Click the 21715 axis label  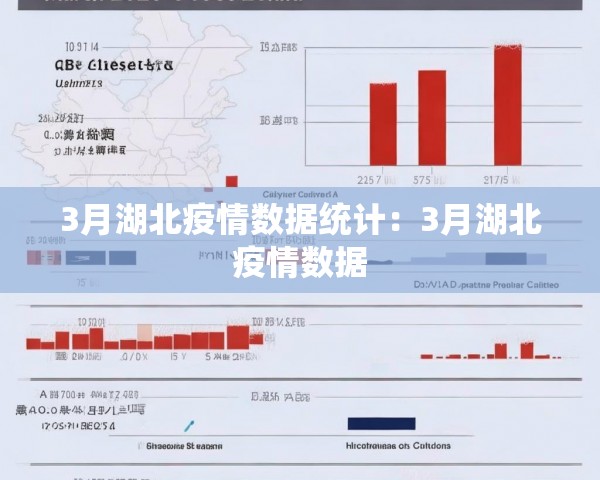[501, 180]
